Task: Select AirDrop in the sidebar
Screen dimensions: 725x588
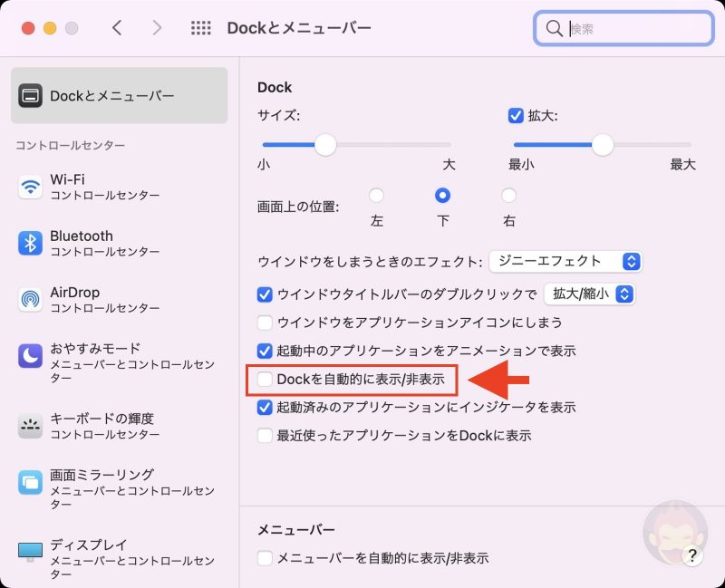Action: (54, 299)
